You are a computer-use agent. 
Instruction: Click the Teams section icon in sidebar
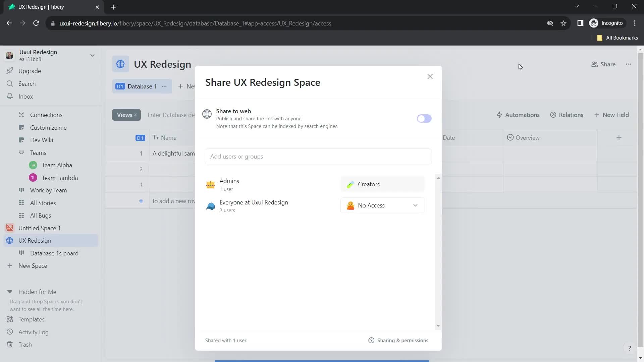21,153
